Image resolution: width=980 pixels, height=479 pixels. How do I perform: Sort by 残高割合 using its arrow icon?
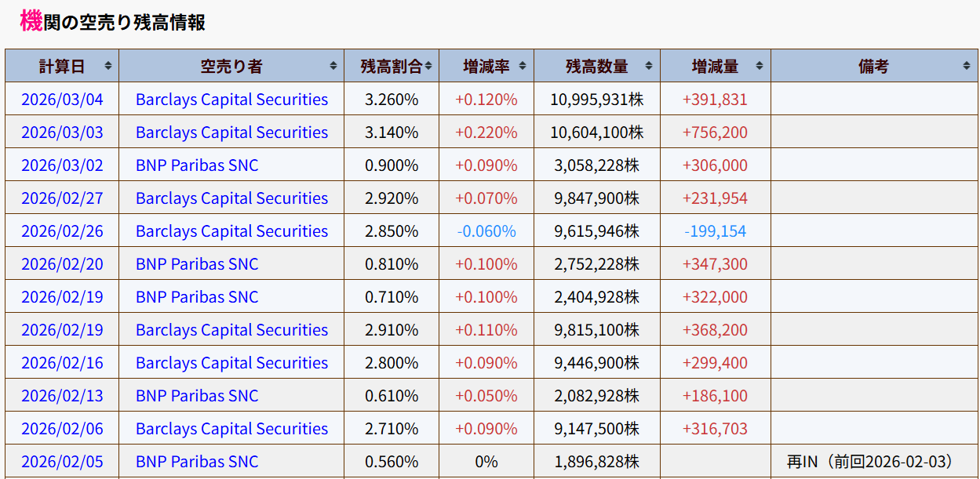[428, 67]
